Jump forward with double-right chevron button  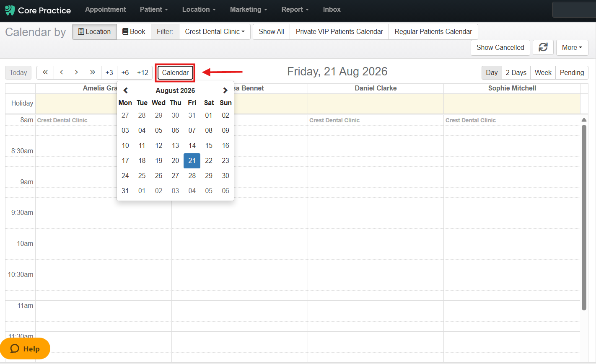[93, 72]
